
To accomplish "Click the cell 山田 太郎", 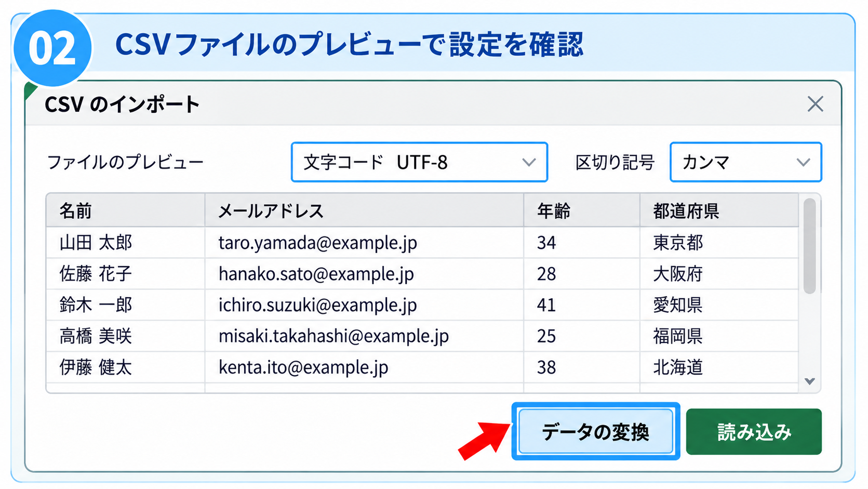I will (125, 243).
